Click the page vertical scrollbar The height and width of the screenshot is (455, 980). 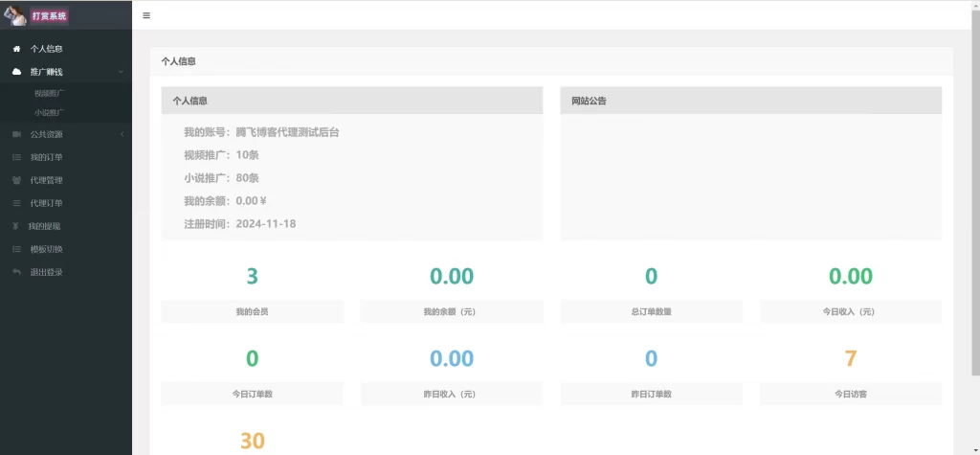(x=974, y=192)
